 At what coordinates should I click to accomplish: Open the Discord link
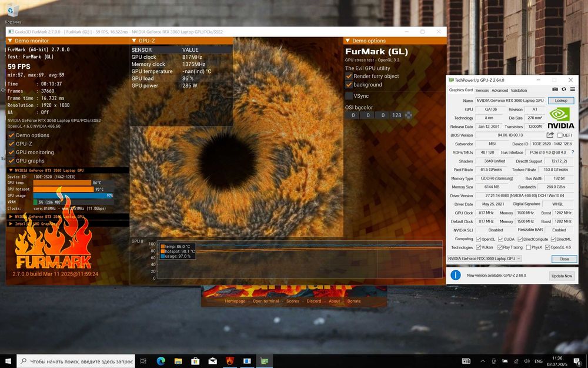coord(314,301)
